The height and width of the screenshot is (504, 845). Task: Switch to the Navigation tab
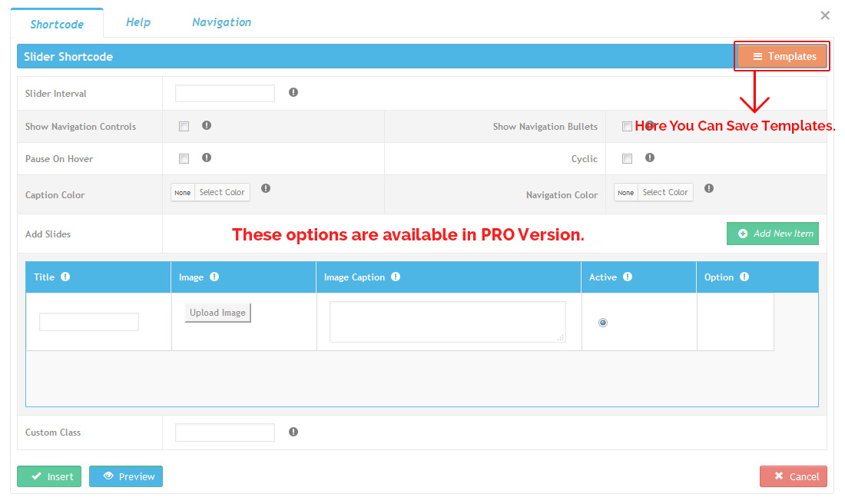(x=221, y=22)
